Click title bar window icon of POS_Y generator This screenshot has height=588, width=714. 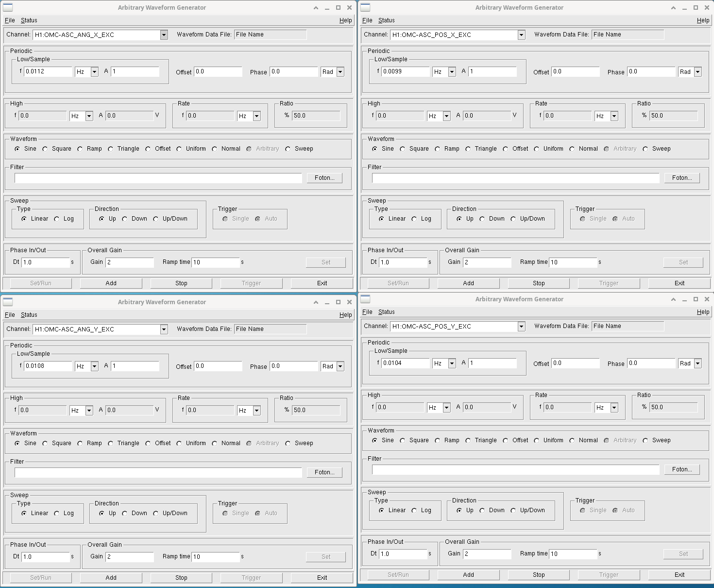tap(365, 299)
